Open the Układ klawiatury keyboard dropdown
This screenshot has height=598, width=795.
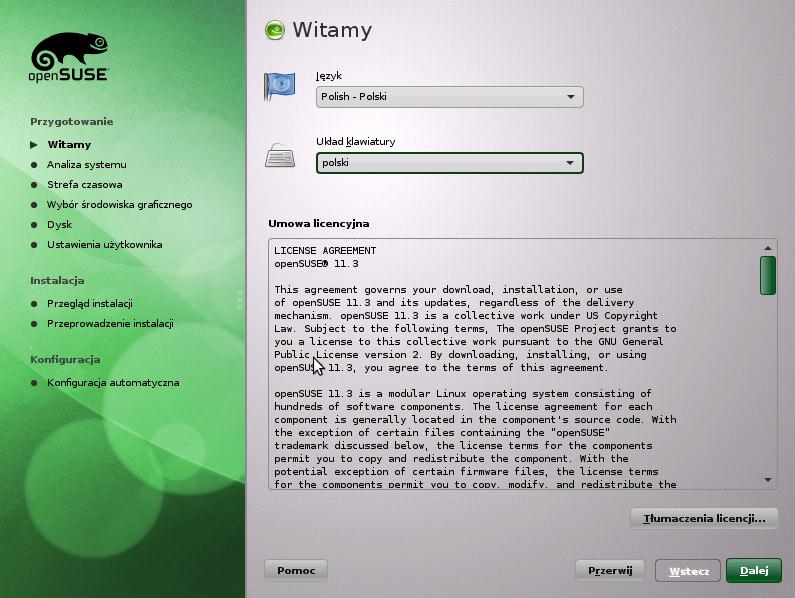pyautogui.click(x=449, y=163)
